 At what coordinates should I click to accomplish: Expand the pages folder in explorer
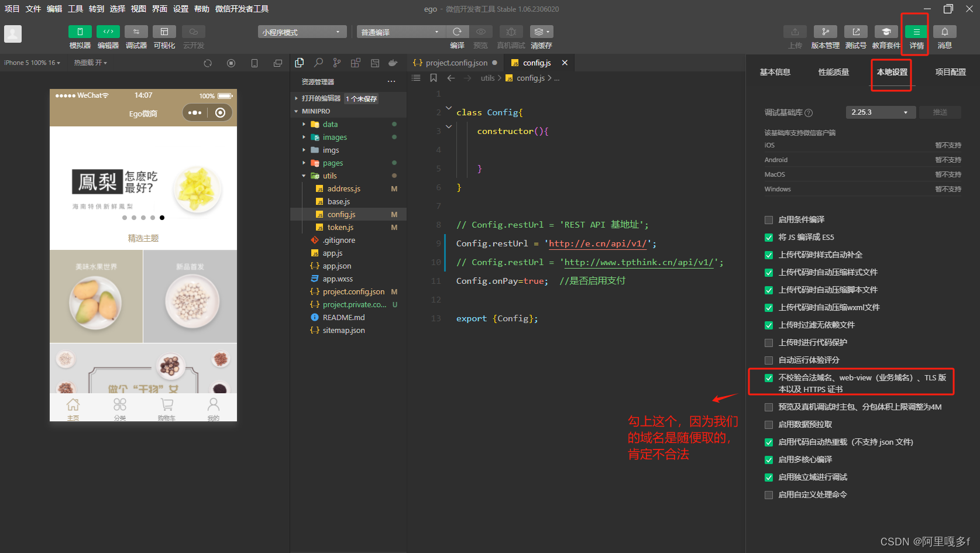[x=332, y=163]
